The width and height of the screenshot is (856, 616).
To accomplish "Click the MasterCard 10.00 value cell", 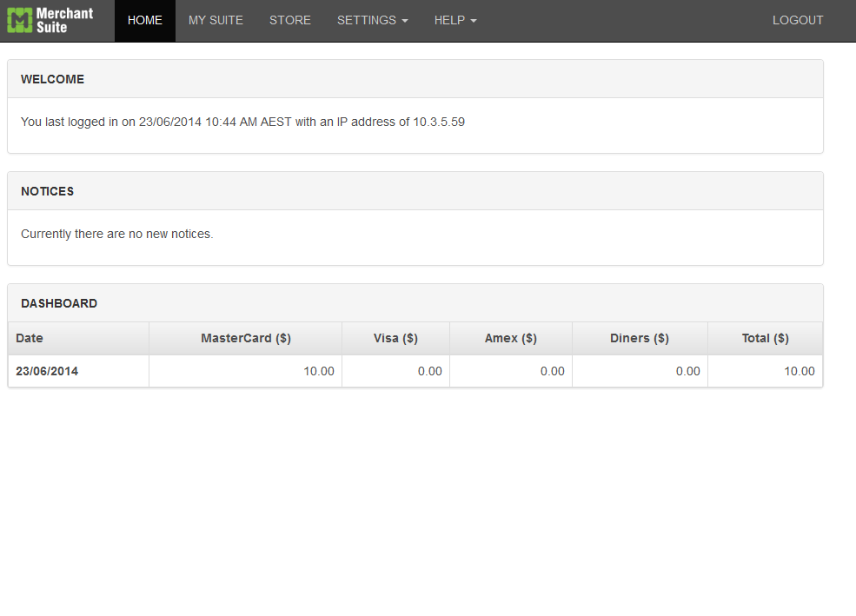I will pos(246,371).
